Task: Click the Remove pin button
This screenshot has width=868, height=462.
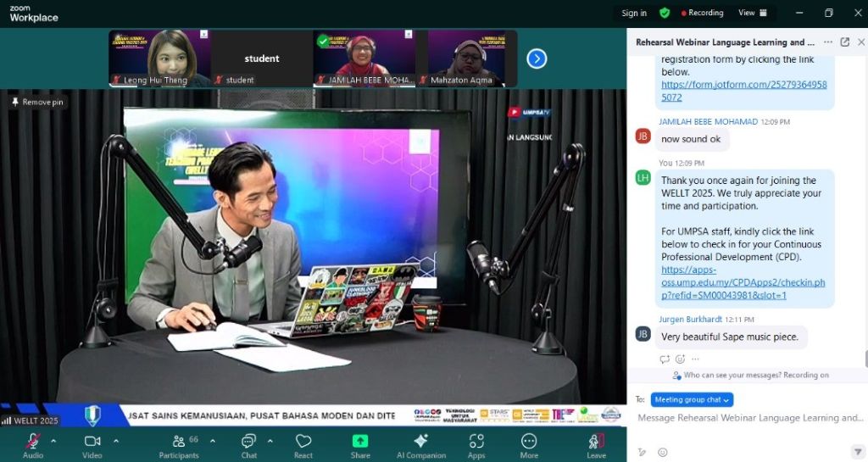Action: coord(37,102)
